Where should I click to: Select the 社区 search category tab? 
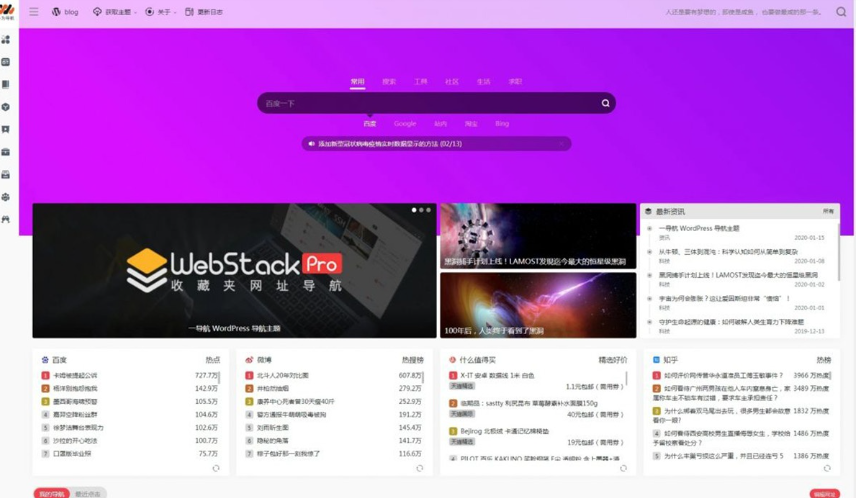tap(452, 81)
